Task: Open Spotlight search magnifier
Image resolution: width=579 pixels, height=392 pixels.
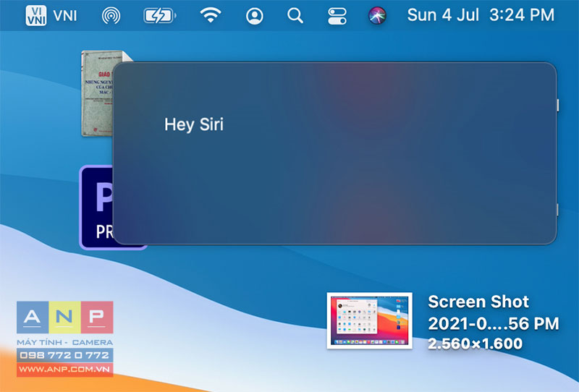Action: [295, 16]
